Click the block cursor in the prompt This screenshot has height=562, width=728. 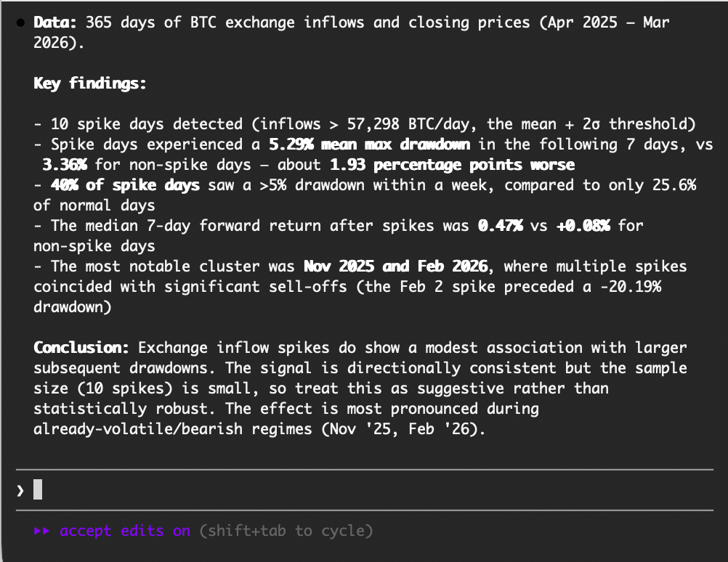tap(36, 489)
